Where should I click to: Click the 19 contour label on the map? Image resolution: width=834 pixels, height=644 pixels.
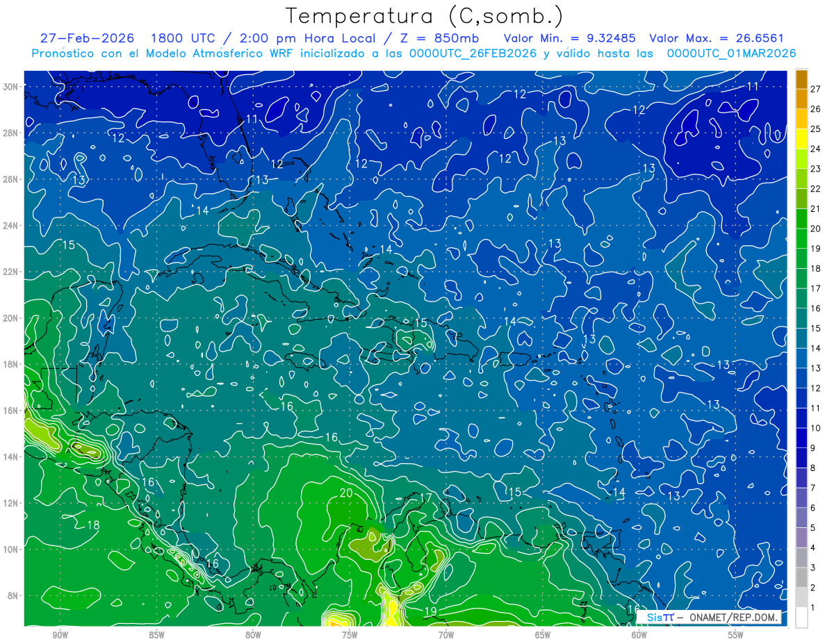click(x=430, y=611)
